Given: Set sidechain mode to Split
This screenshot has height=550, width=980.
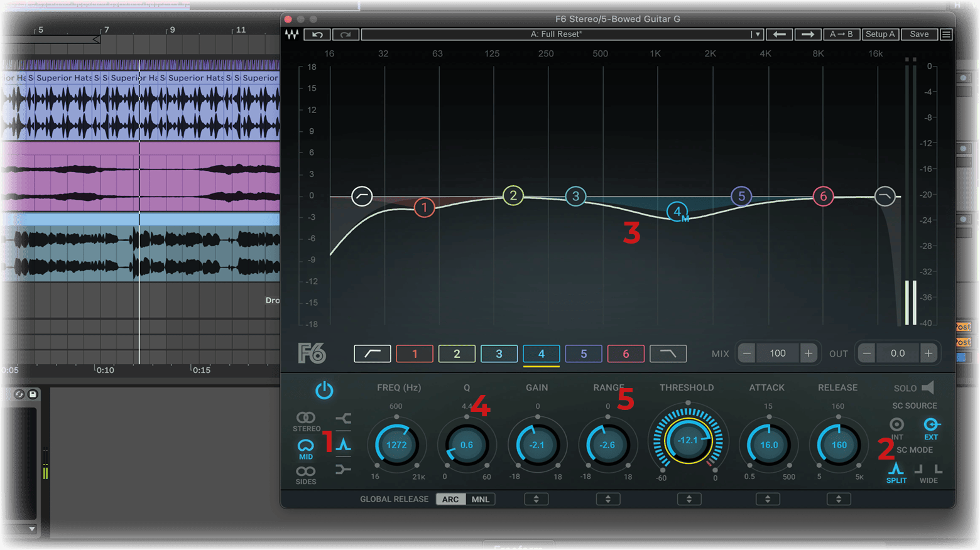Looking at the screenshot, I should click(896, 473).
